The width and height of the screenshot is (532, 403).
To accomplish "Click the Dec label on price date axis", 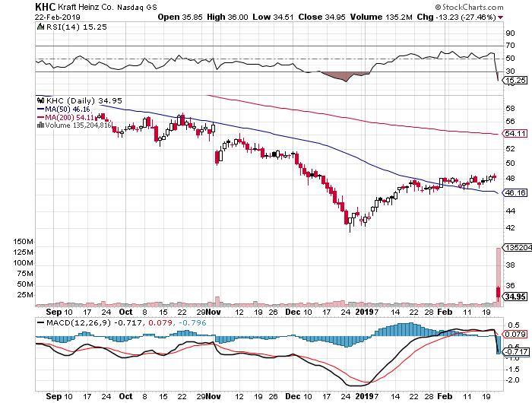I will click(293, 312).
